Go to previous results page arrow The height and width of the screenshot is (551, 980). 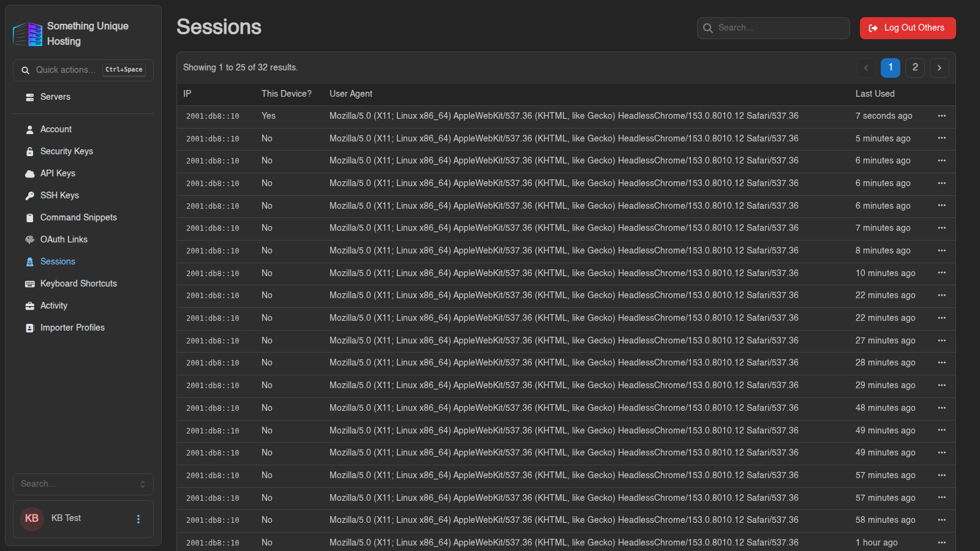[x=865, y=68]
